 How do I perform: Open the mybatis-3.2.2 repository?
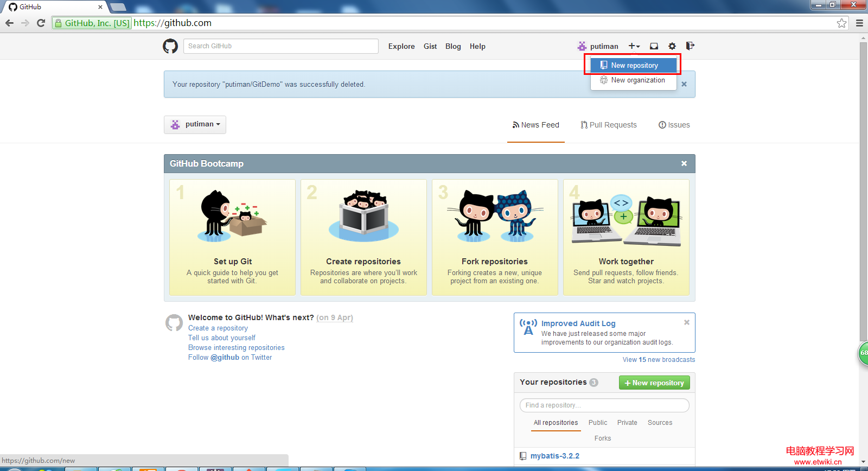pos(554,456)
